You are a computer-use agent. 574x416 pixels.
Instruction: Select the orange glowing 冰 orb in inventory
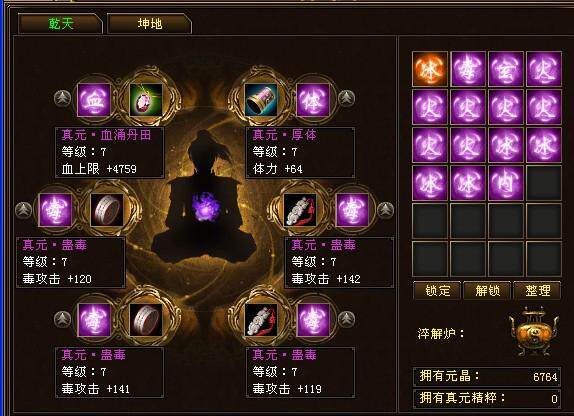pyautogui.click(x=430, y=69)
